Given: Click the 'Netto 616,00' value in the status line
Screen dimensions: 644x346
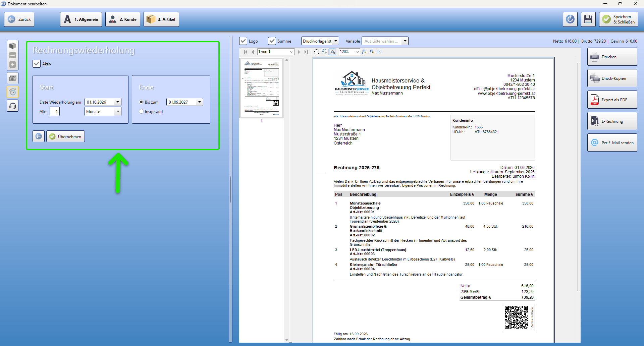Looking at the screenshot, I should click(565, 41).
